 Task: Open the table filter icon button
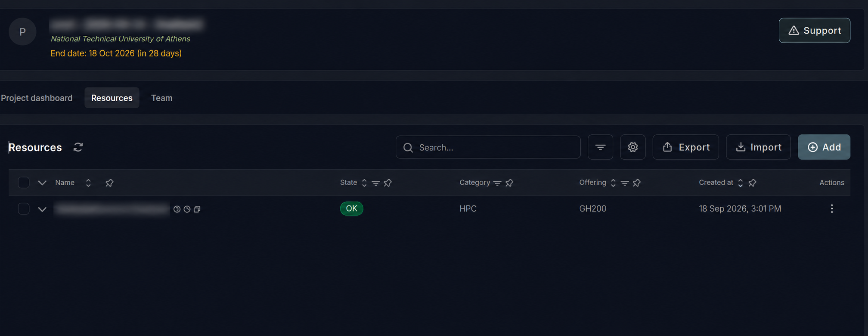pyautogui.click(x=600, y=147)
